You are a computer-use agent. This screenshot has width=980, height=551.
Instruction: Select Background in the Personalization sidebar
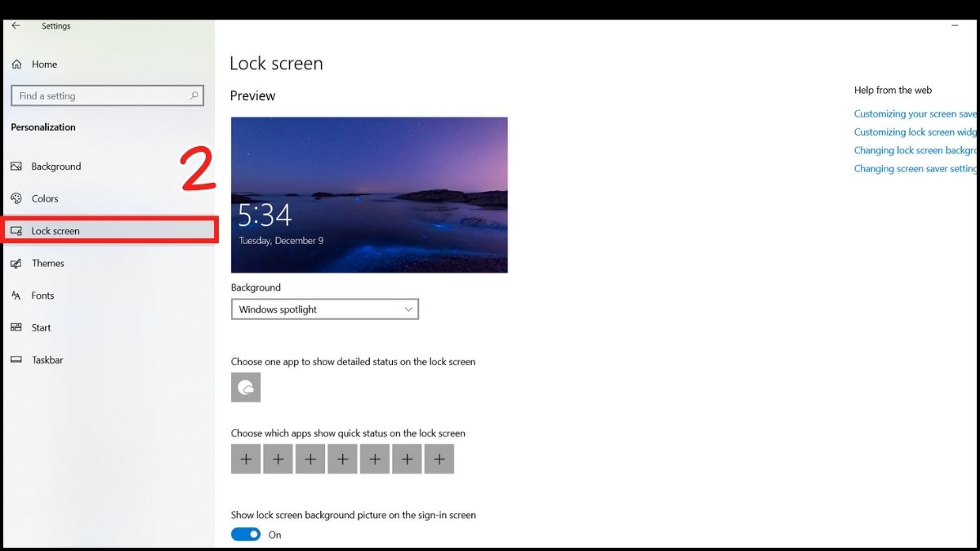coord(57,166)
